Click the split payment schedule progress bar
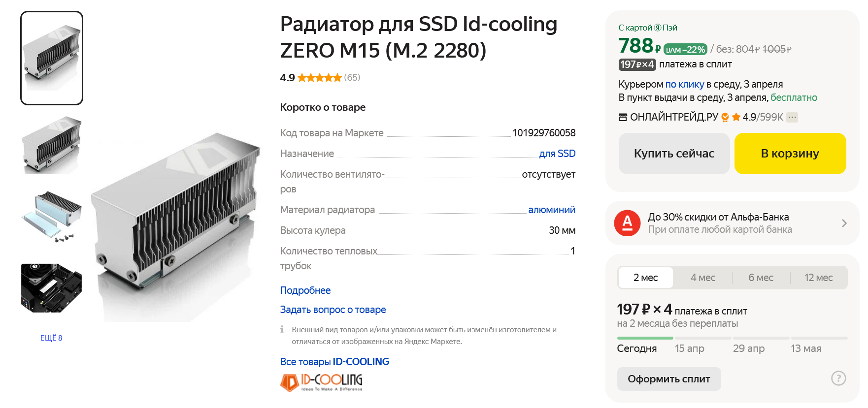Image resolution: width=868 pixels, height=408 pixels. (x=732, y=338)
